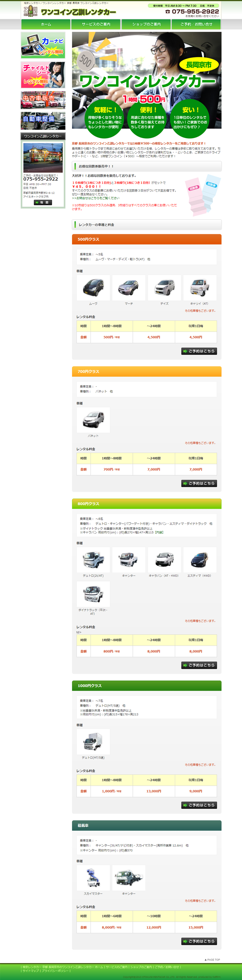Click the 700円クラス section header

coord(146,371)
